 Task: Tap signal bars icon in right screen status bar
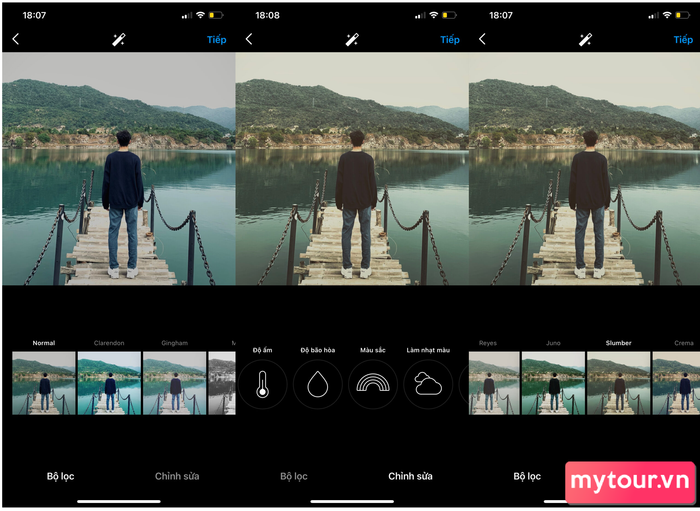653,16
